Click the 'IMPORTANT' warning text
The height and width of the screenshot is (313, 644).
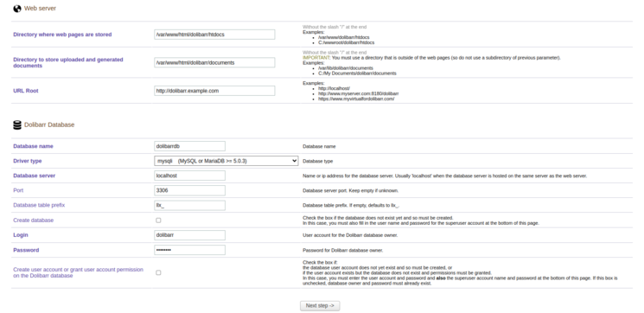coord(316,58)
